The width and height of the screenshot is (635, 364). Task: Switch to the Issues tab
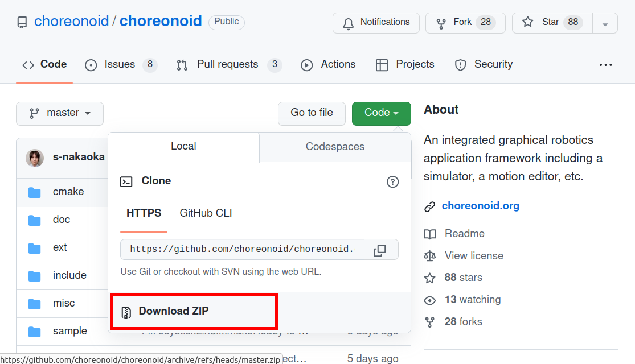pos(121,64)
